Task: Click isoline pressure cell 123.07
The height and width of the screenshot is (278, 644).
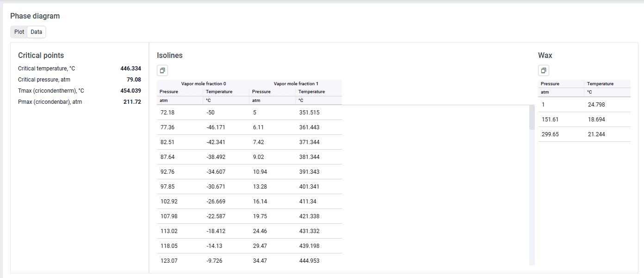Action: click(180, 261)
